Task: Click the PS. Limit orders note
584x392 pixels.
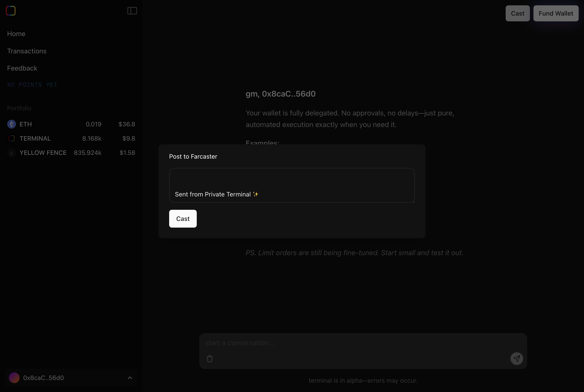Action: [x=354, y=253]
